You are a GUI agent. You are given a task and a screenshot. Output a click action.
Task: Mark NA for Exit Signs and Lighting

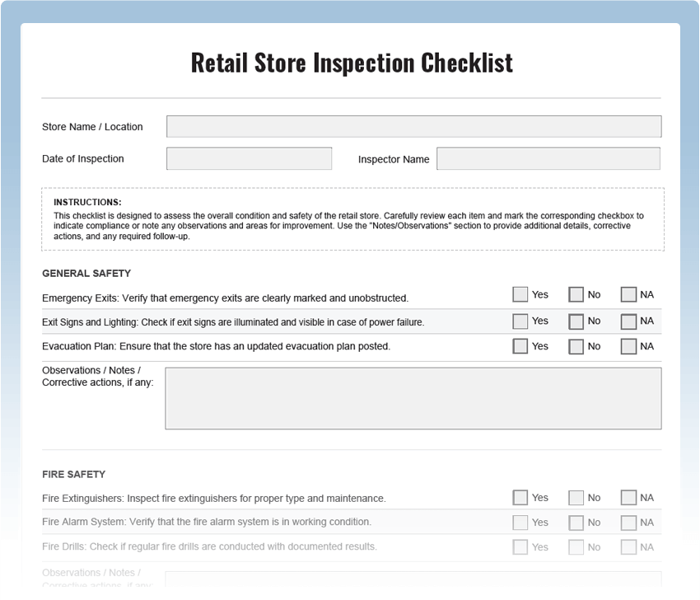pyautogui.click(x=629, y=321)
